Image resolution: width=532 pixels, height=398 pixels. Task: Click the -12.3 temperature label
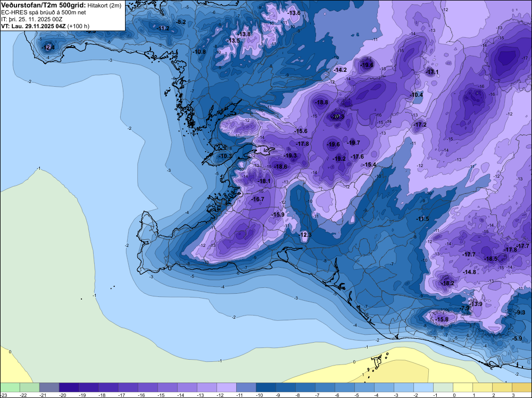click(x=305, y=235)
